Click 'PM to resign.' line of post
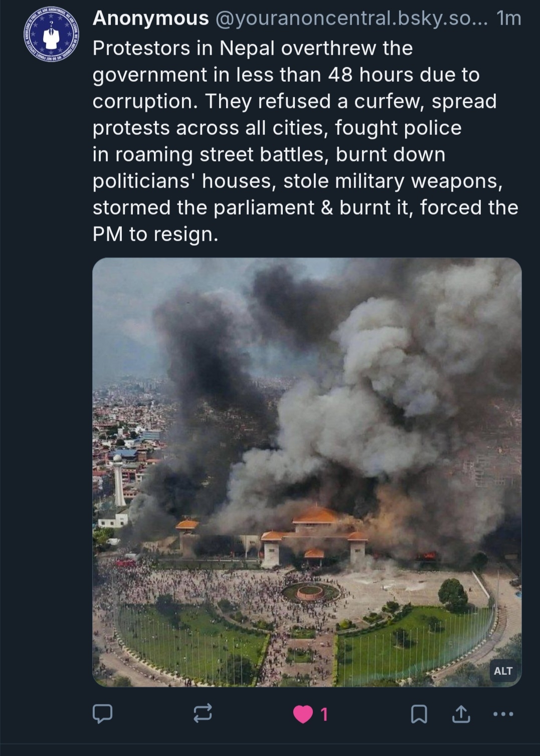The width and height of the screenshot is (540, 756). 155,234
